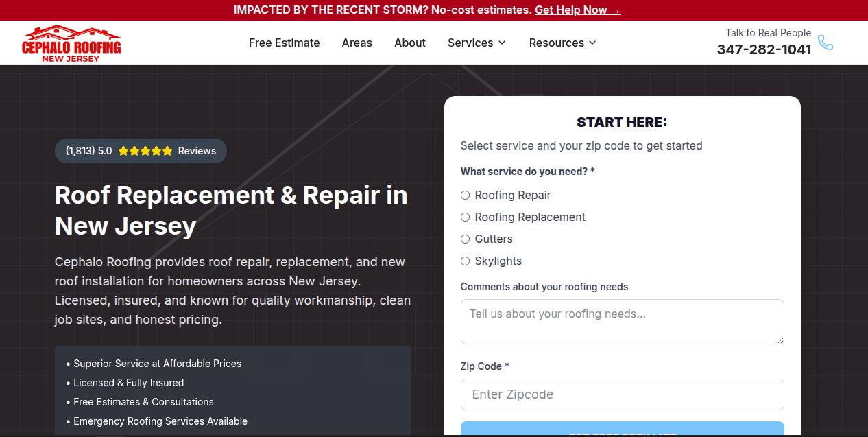The width and height of the screenshot is (868, 437).
Task: Call 347-282-1041 phone number link
Action: tap(764, 49)
